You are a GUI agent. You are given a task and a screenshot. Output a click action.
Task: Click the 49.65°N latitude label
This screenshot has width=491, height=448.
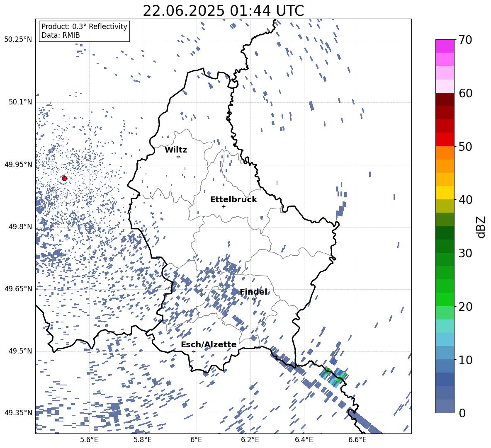click(18, 288)
